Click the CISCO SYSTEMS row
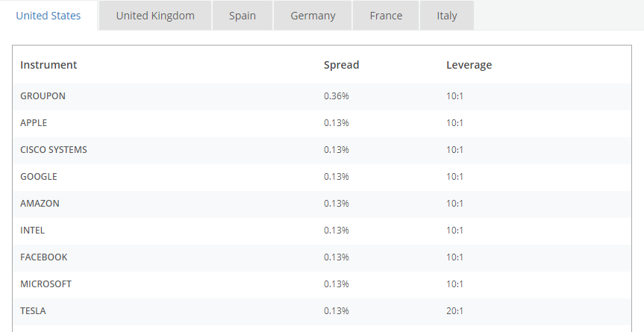This screenshot has width=644, height=332. 322,150
